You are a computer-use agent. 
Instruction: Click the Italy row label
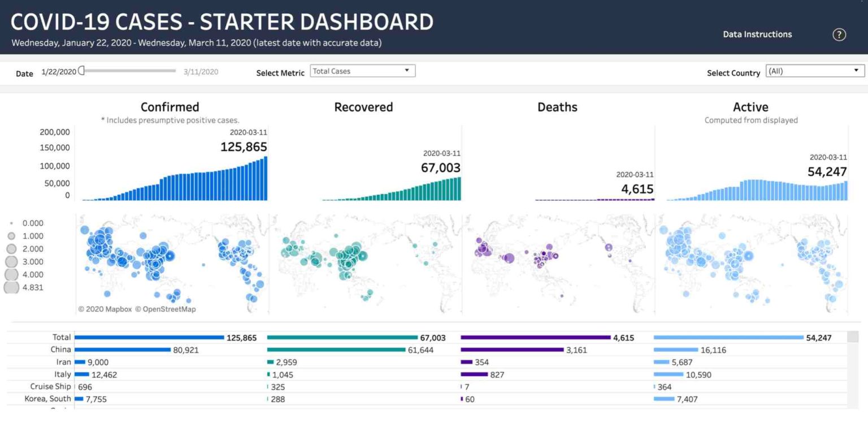pyautogui.click(x=63, y=374)
